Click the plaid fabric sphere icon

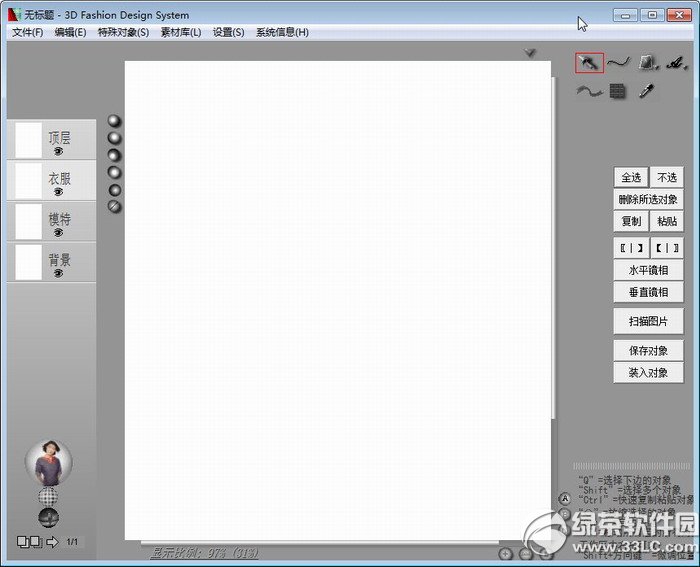tap(48, 496)
